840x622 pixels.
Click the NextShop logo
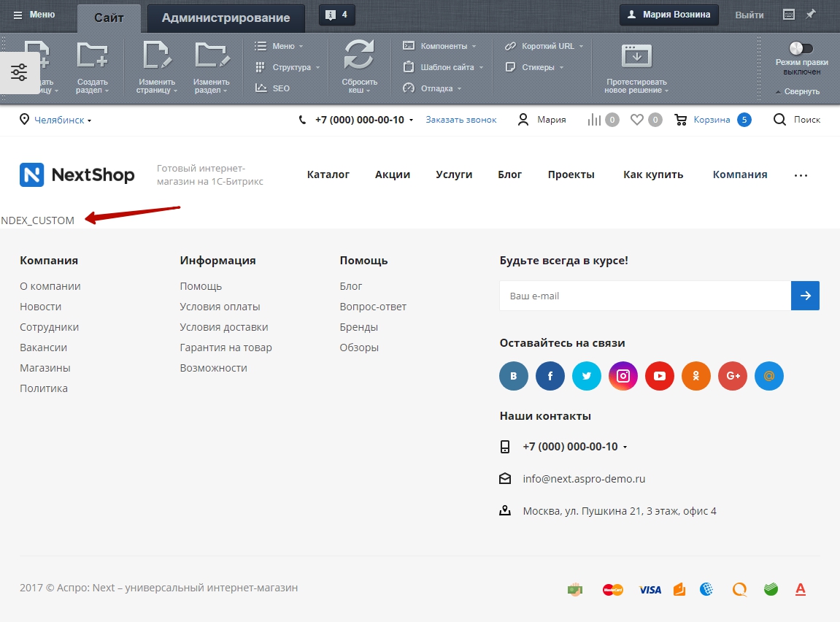pyautogui.click(x=77, y=174)
